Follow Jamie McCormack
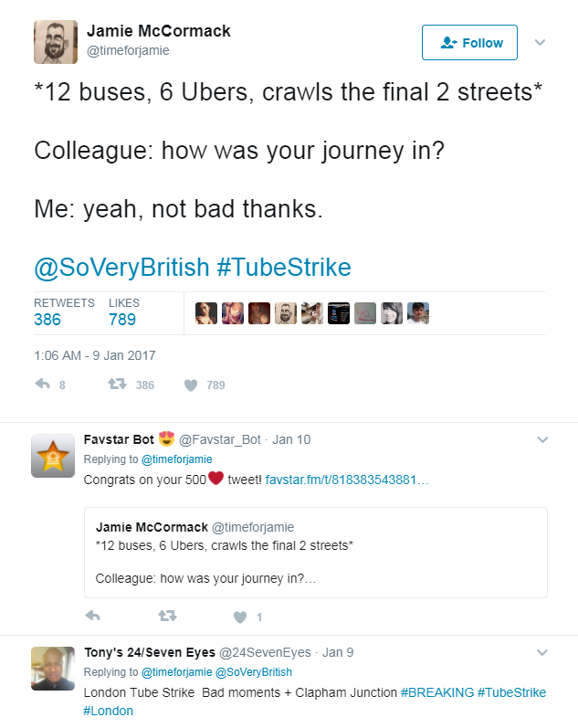Viewport: 578px width, 728px height. (469, 43)
